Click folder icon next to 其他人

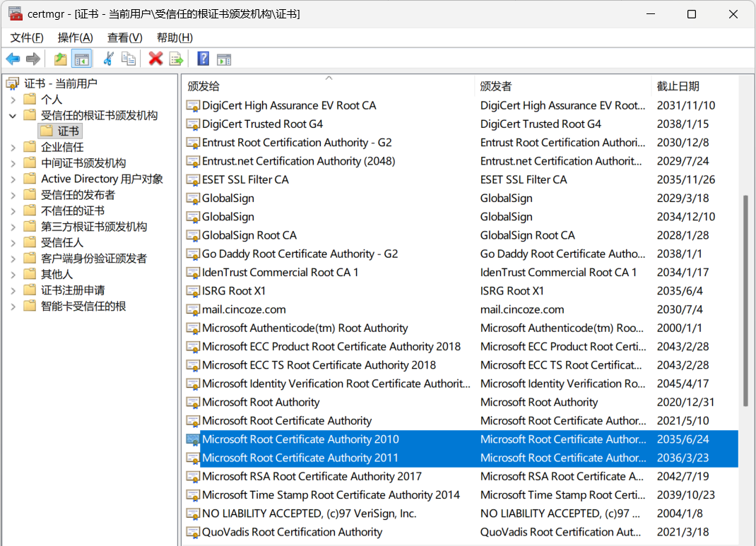[x=30, y=274]
